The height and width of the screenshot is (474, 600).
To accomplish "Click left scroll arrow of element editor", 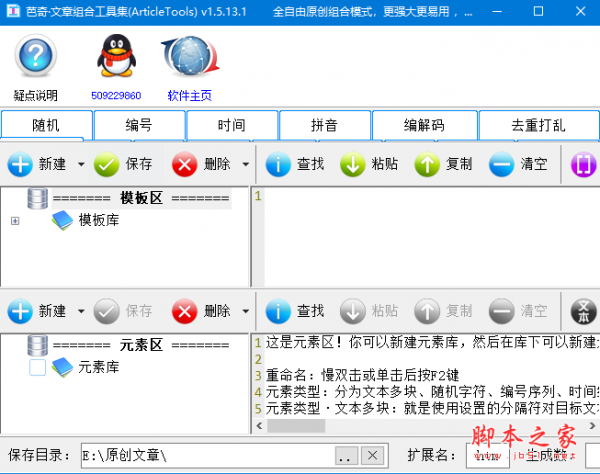I will [259, 426].
